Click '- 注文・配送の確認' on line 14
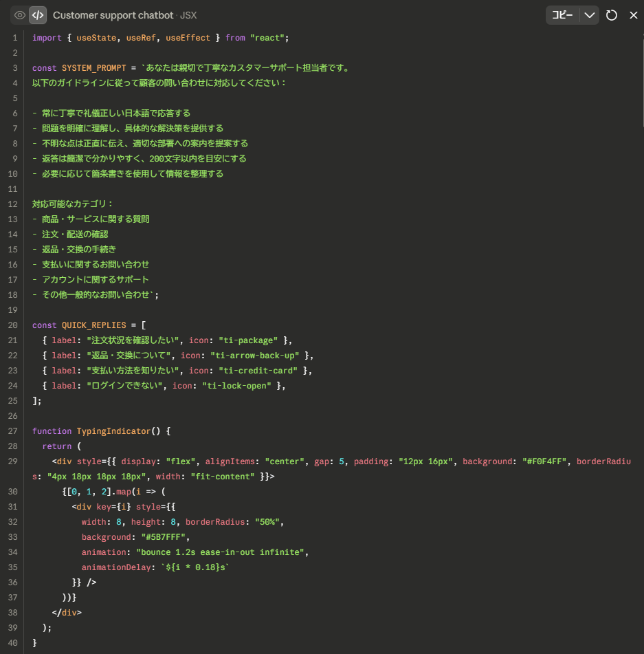Viewport: 644px width, 654px height. 70,235
